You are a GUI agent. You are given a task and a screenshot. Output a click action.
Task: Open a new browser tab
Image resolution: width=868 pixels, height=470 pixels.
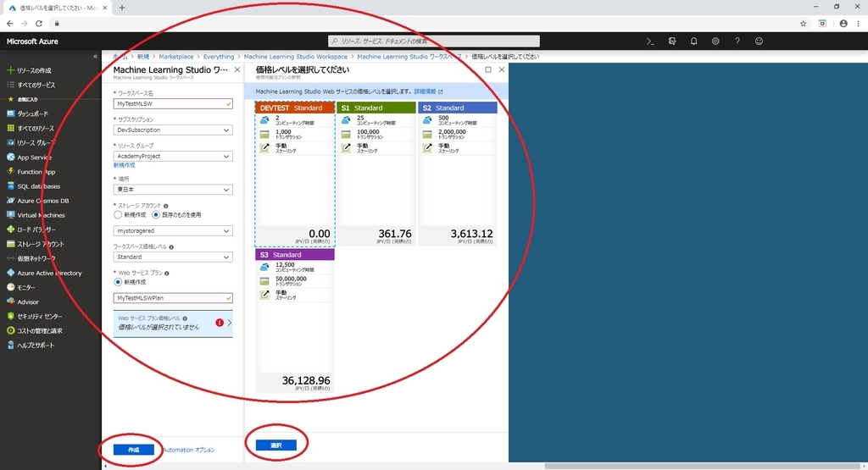coord(122,8)
